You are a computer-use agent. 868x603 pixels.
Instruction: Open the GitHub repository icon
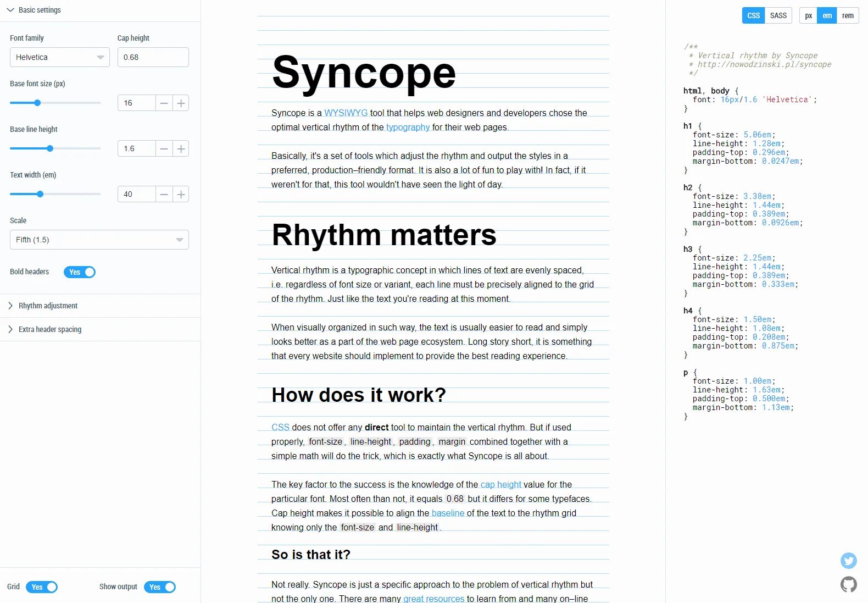coord(848,584)
